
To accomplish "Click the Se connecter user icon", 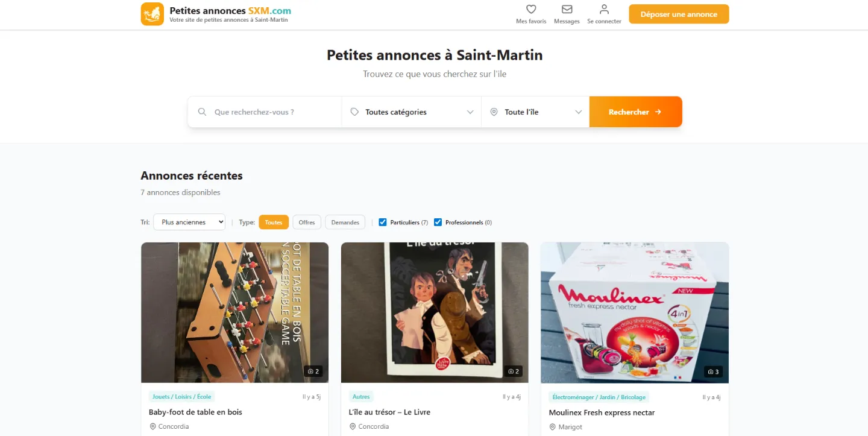I will tap(603, 10).
